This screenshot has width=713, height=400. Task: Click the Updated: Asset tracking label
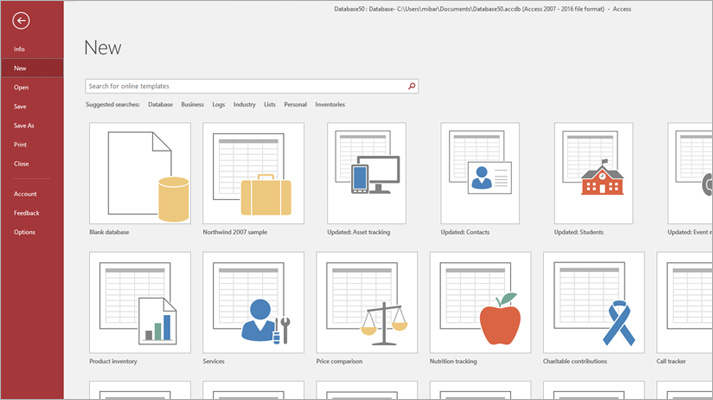pos(359,232)
